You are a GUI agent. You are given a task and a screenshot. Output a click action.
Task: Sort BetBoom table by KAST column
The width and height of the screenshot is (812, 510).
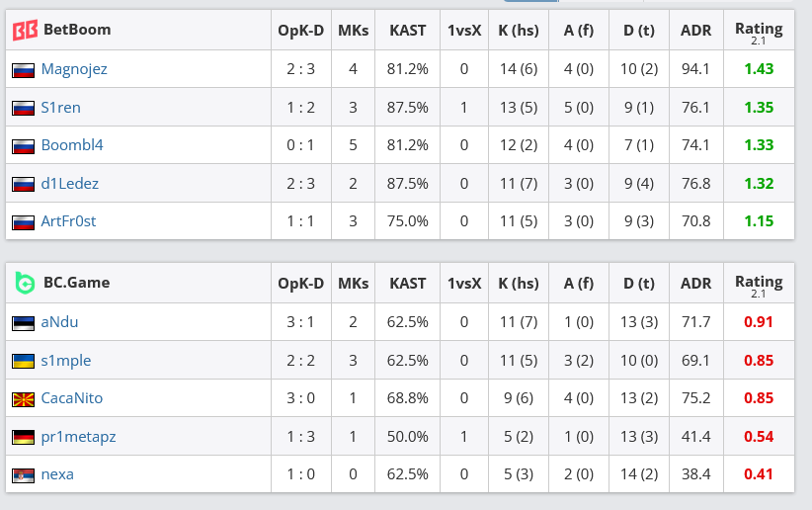coord(408,30)
